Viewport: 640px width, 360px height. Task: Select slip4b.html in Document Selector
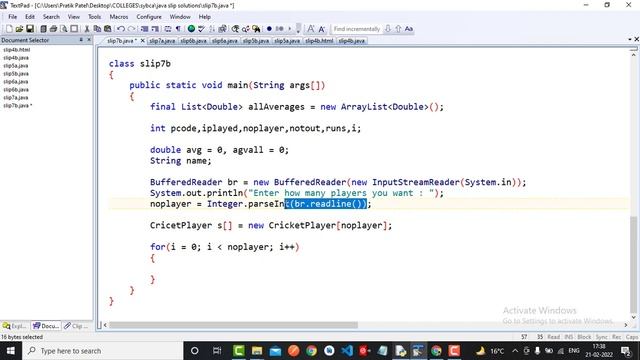point(16,50)
